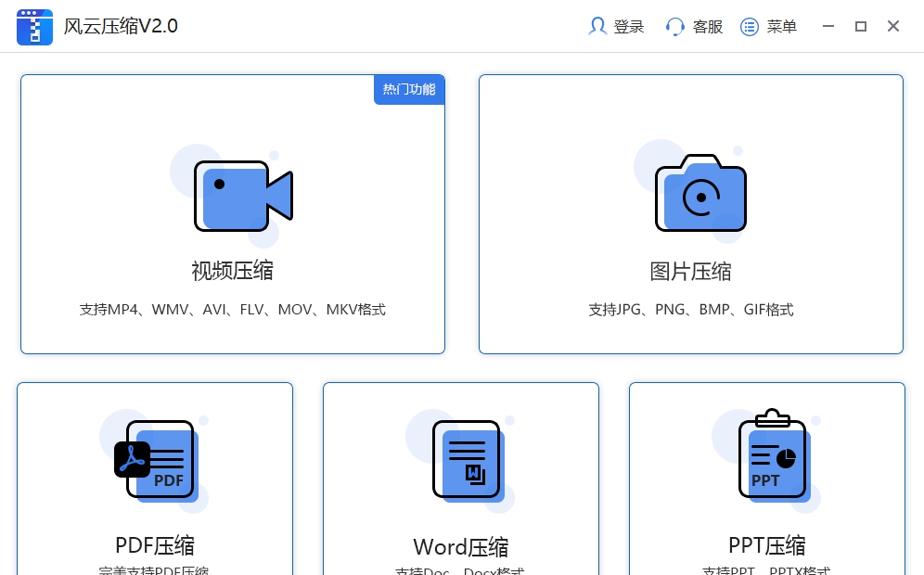
Task: Click the 客服 link
Action: pos(708,26)
